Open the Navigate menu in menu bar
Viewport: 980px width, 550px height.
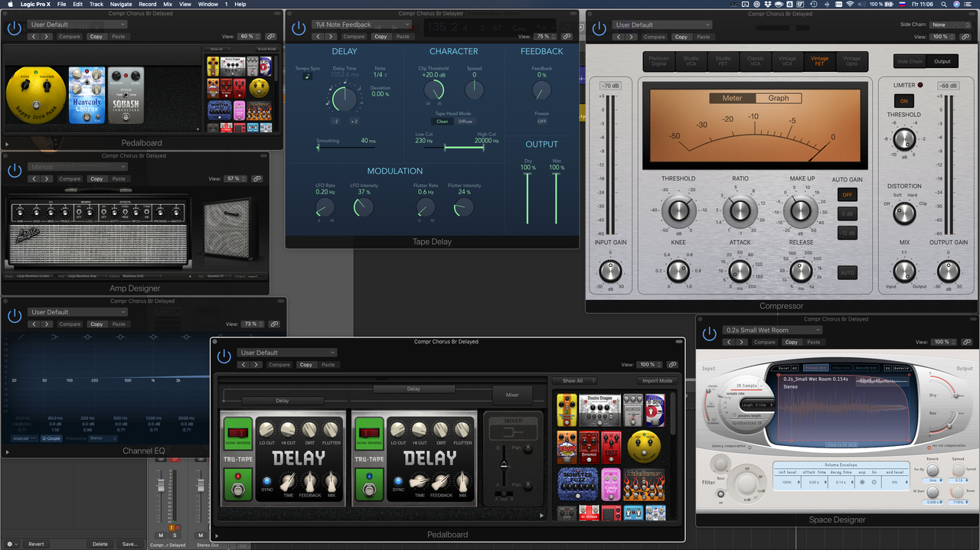pos(121,5)
